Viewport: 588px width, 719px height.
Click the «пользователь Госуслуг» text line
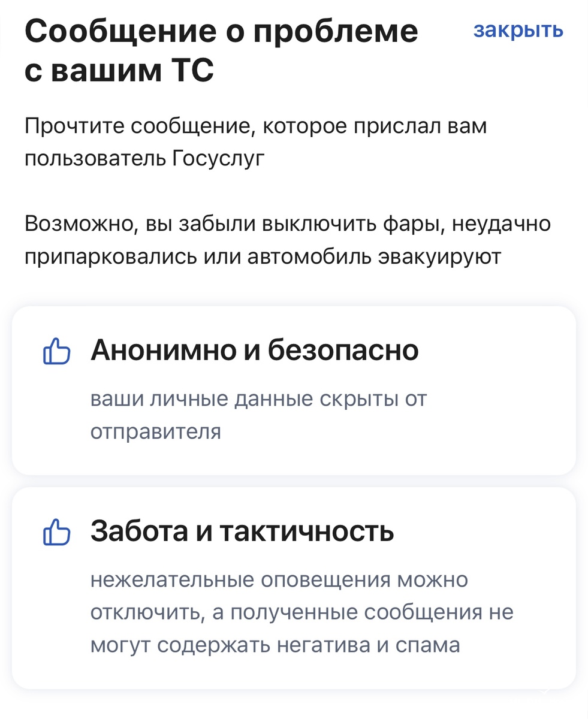tap(144, 160)
